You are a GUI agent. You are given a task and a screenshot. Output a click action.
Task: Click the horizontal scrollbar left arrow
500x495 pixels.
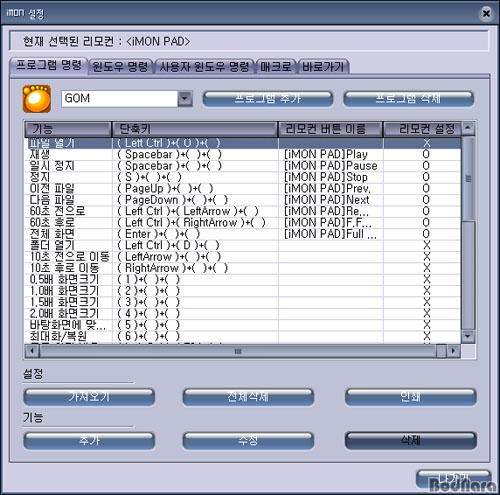(x=32, y=351)
